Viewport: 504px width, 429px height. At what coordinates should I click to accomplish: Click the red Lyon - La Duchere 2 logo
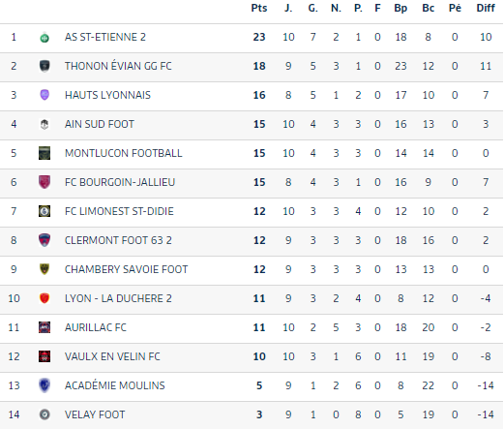coord(44,298)
